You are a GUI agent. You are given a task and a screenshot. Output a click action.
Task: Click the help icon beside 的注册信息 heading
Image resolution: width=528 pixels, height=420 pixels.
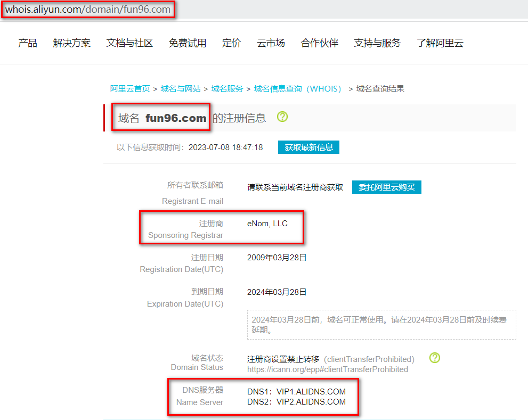(282, 117)
